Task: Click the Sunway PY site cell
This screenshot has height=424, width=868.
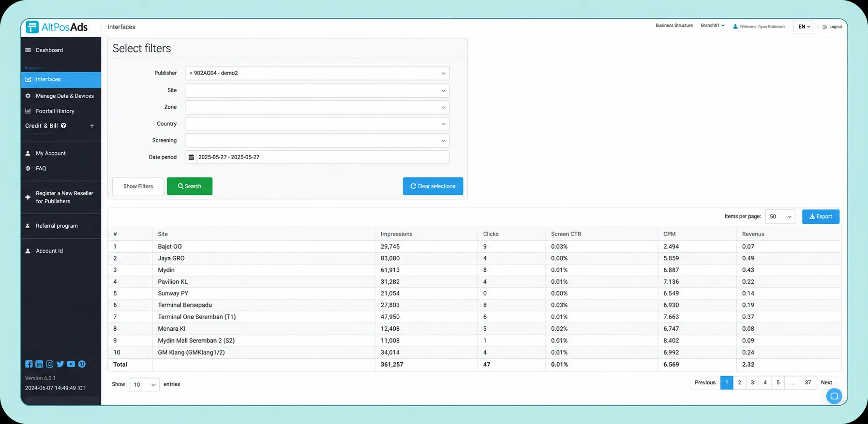Action: pos(263,293)
